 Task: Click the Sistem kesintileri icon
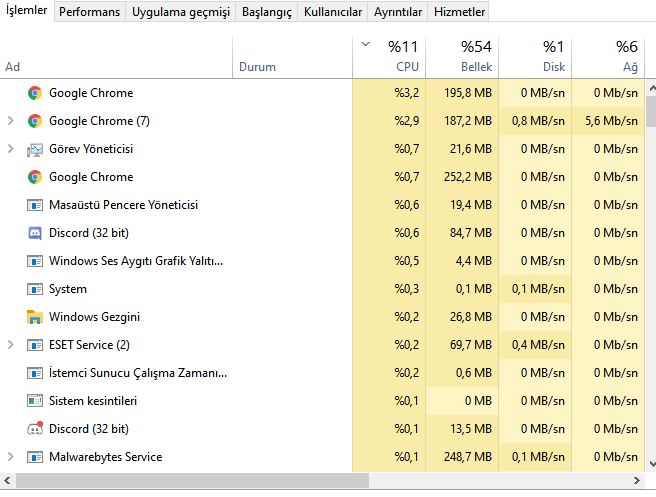click(x=35, y=401)
